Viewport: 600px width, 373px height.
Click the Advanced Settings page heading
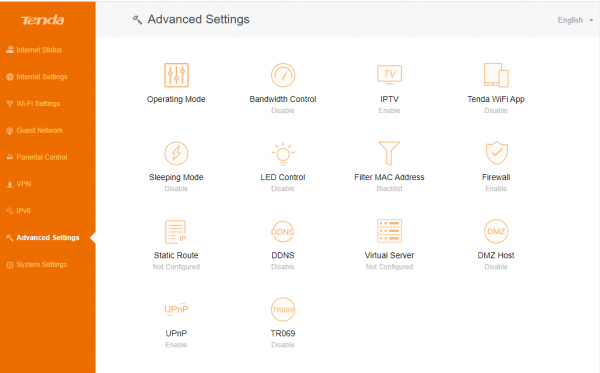click(x=199, y=20)
